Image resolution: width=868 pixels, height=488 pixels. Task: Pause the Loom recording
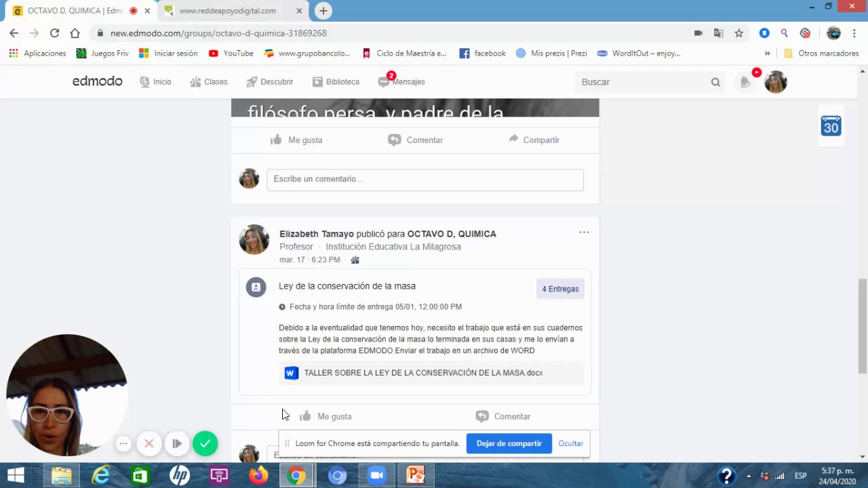[176, 443]
